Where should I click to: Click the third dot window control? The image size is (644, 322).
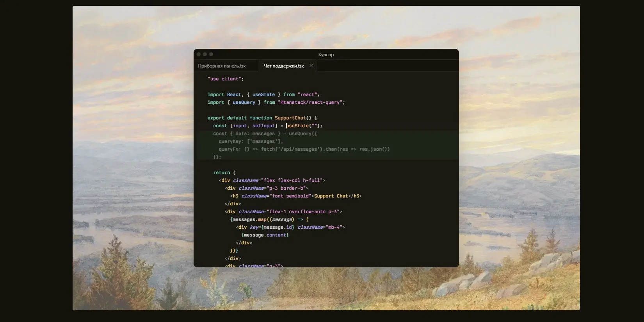pyautogui.click(x=211, y=54)
